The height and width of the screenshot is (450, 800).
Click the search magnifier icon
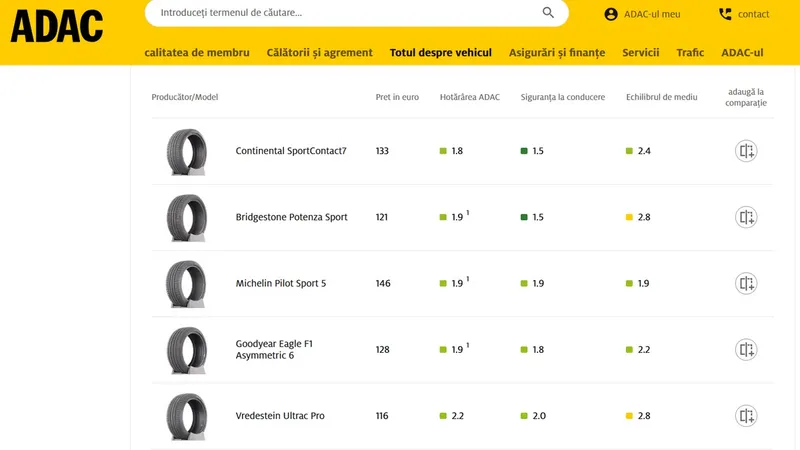[x=548, y=13]
